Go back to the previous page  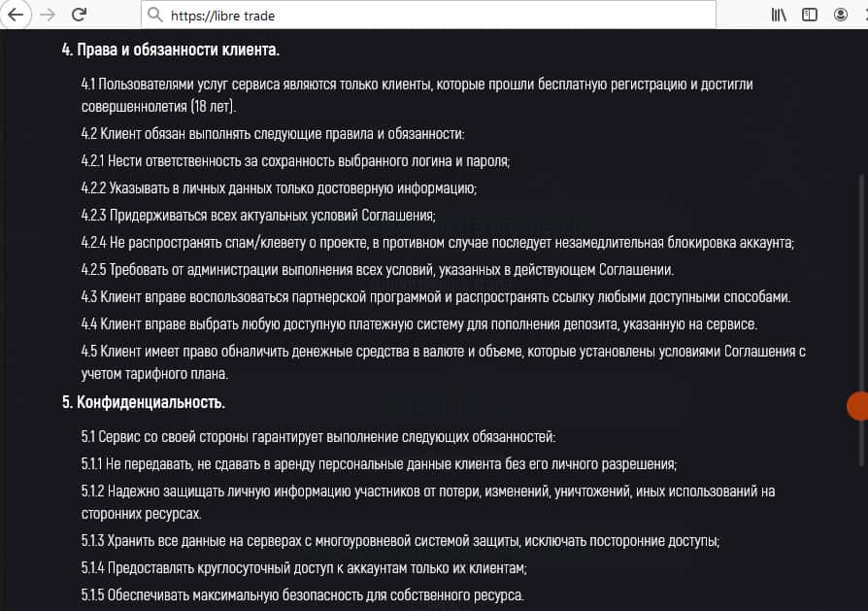[x=15, y=16]
